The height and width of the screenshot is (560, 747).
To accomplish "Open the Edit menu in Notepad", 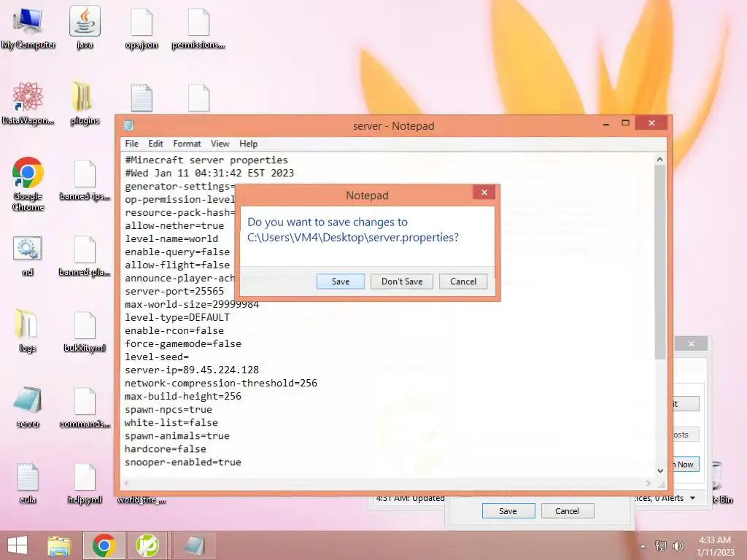I will [x=155, y=144].
